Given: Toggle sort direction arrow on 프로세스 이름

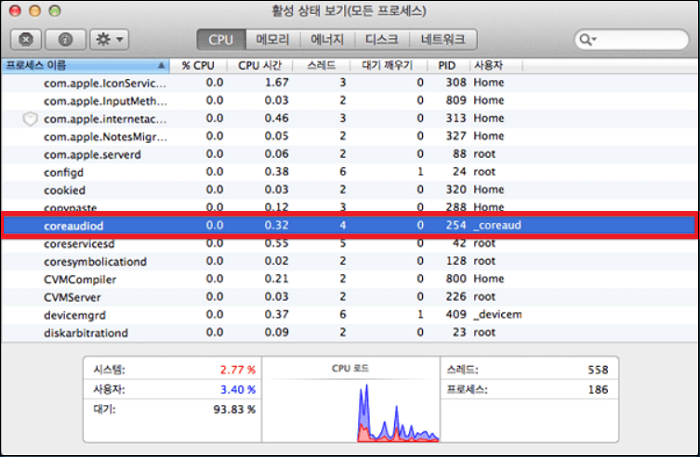Looking at the screenshot, I should point(161,66).
